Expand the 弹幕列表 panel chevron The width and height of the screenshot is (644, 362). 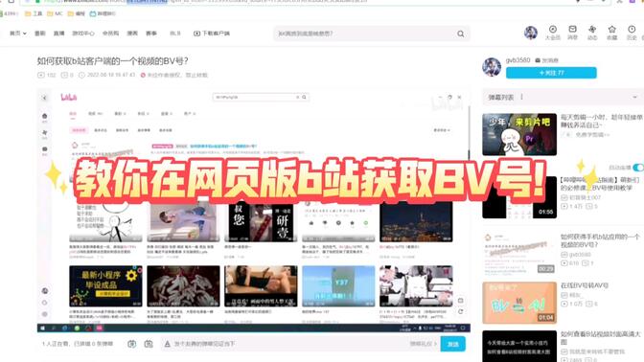pyautogui.click(x=634, y=98)
